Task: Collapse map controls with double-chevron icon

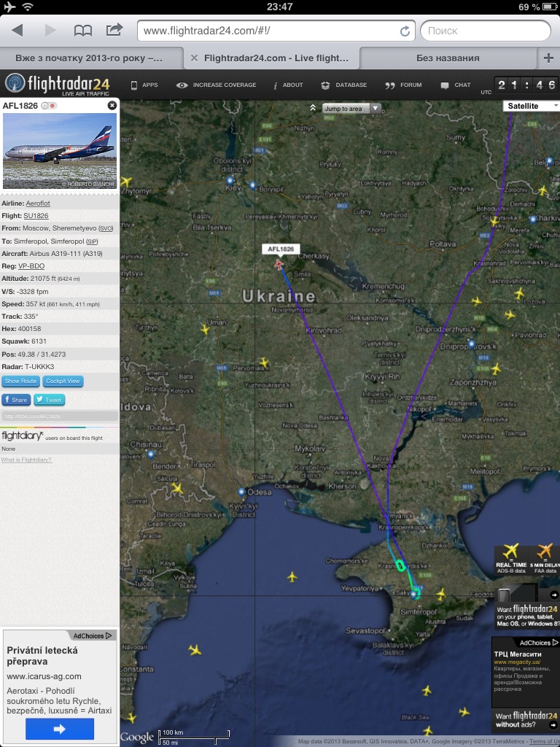Action: 313,108
